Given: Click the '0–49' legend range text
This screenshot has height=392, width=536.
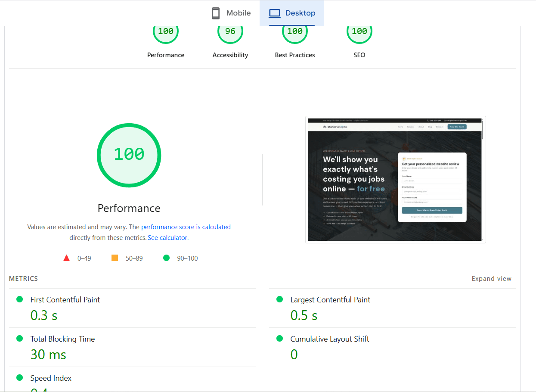Looking at the screenshot, I should pyautogui.click(x=84, y=258).
